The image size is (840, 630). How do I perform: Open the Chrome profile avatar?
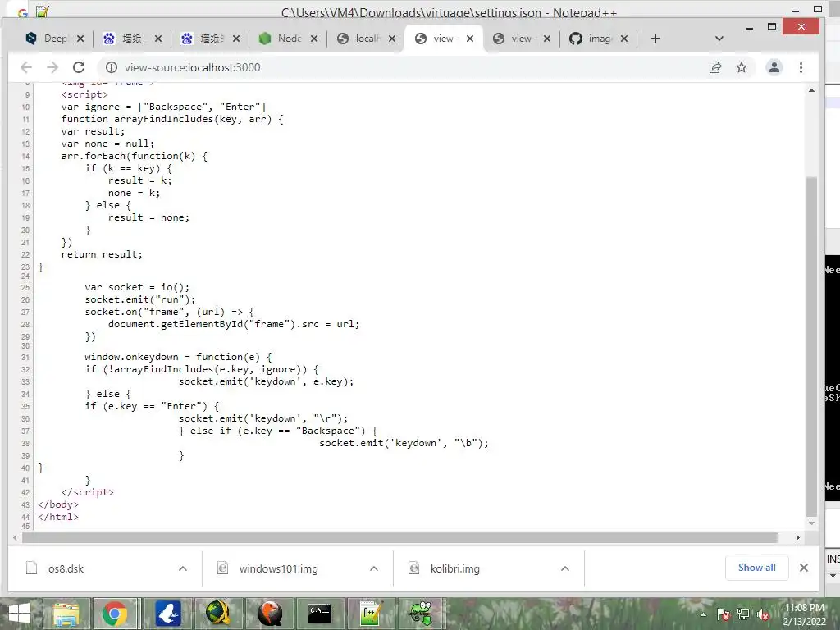click(x=774, y=67)
